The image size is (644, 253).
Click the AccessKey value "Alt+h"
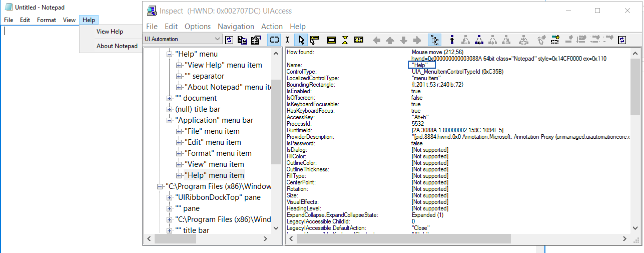coord(421,117)
